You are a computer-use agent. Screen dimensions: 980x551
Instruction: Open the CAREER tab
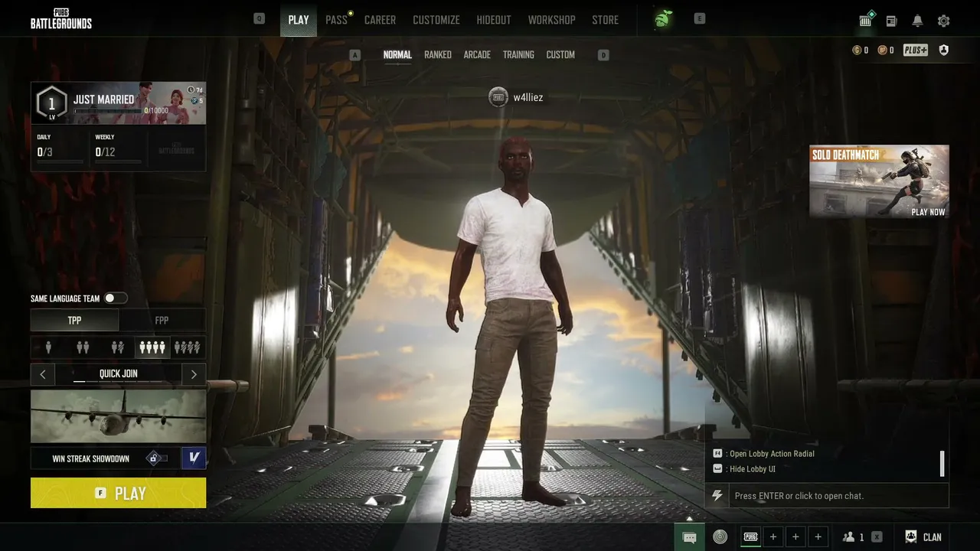click(x=380, y=20)
